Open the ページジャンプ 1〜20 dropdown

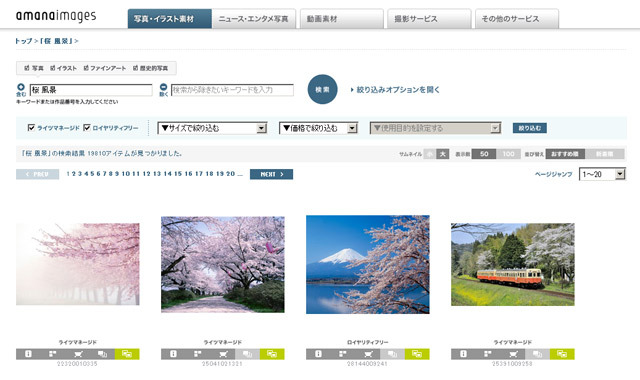(x=602, y=174)
